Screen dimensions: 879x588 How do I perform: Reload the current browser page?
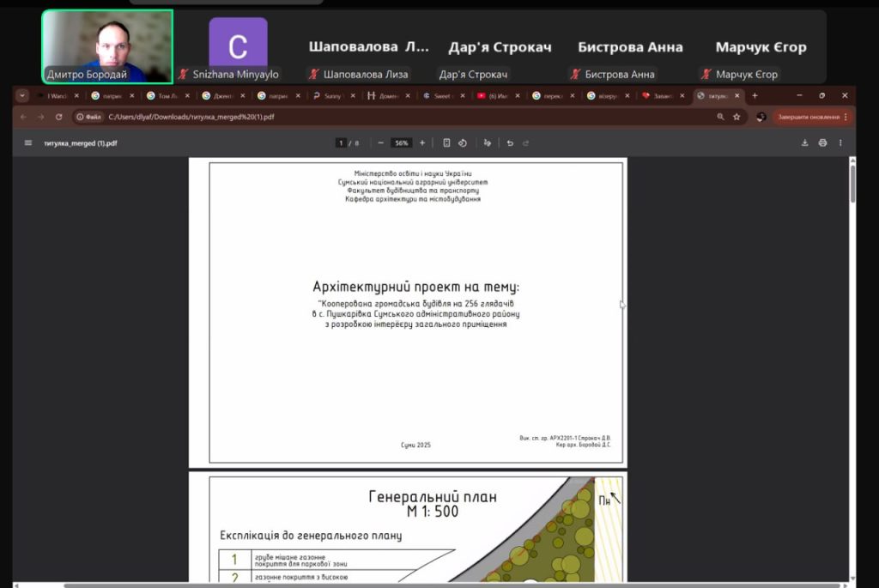(59, 117)
